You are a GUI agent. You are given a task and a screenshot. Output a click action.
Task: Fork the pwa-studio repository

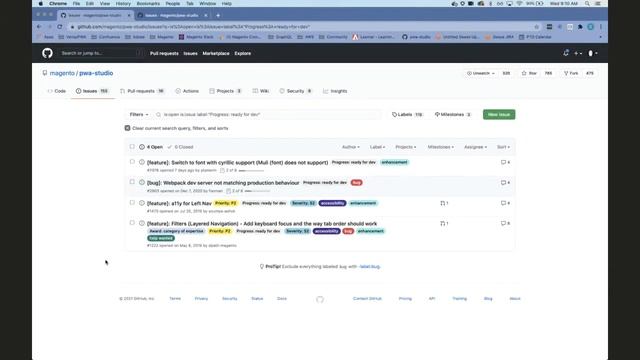[571, 73]
